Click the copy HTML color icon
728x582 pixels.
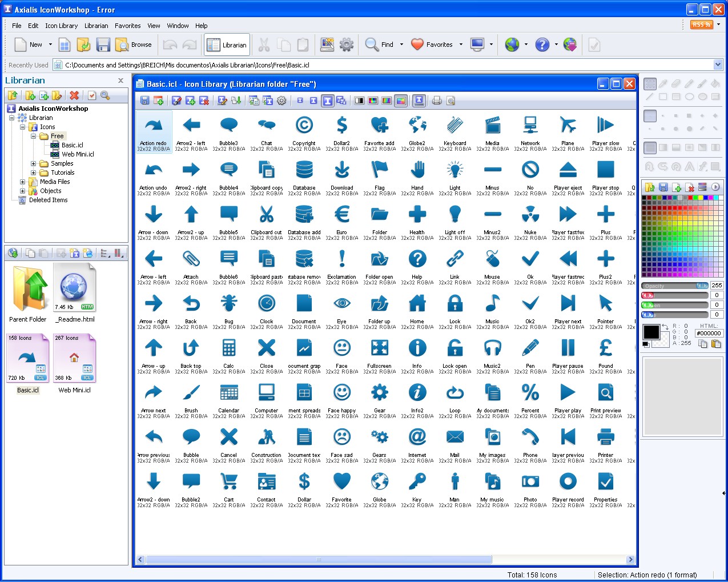tap(703, 343)
